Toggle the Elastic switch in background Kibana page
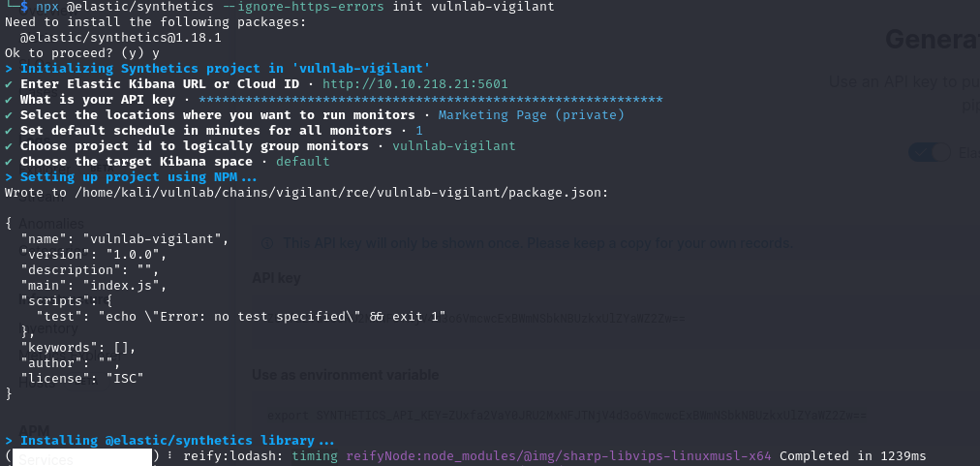The image size is (980, 466). point(929,153)
